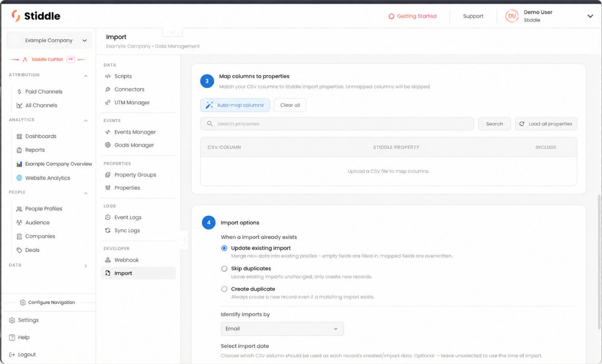Click the Website Analytics globe icon
The height and width of the screenshot is (364, 602).
click(x=19, y=178)
